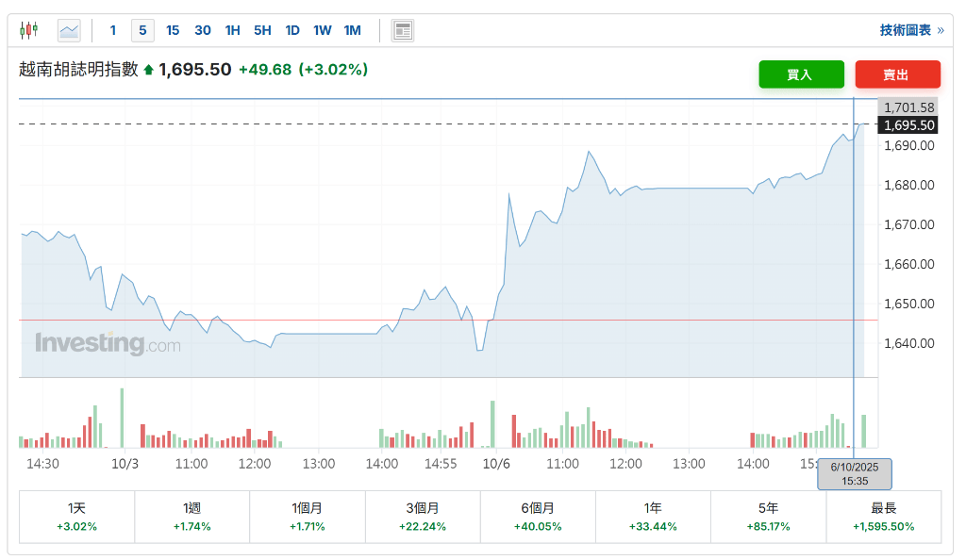Click the highlighted 1,695.50 price marker
This screenshot has width=966, height=560.
[908, 124]
